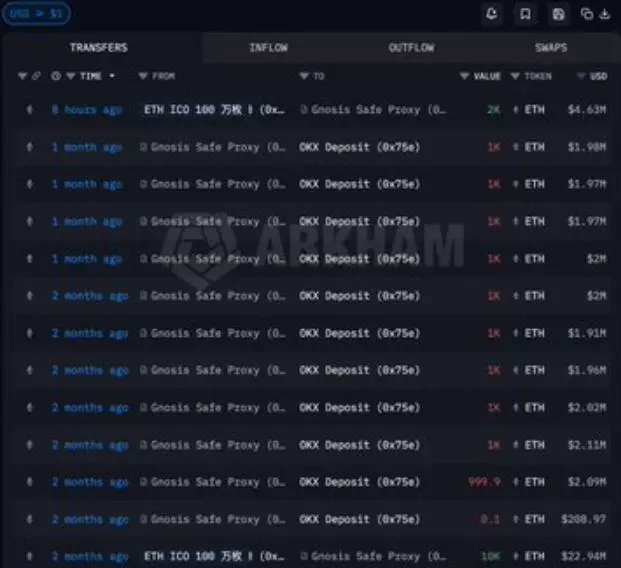Toggle the TIME column sort arrow
This screenshot has width=621, height=568.
click(x=112, y=76)
